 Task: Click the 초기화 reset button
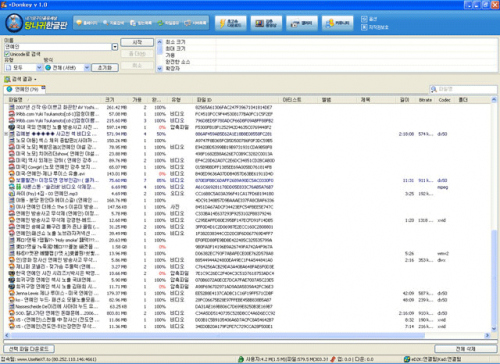tap(105, 68)
